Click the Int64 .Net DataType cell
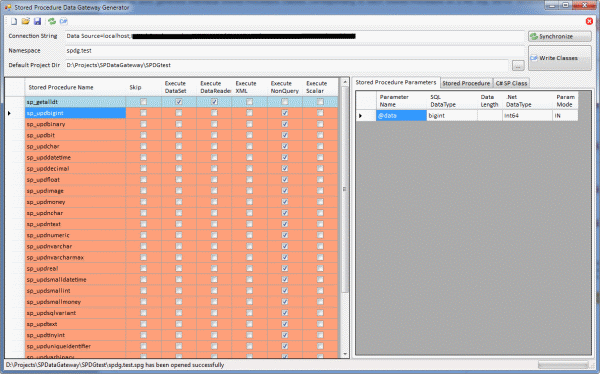The image size is (600, 374). pos(527,116)
